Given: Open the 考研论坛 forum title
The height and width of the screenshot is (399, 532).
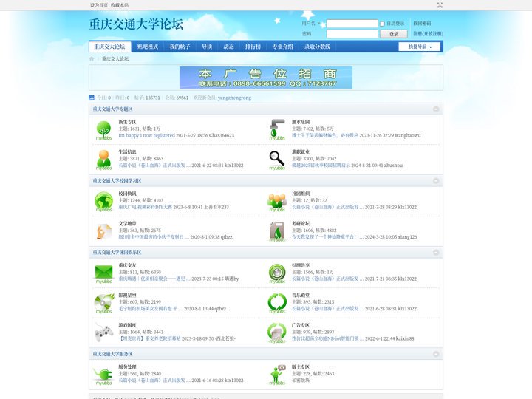Looking at the screenshot, I should point(301,223).
